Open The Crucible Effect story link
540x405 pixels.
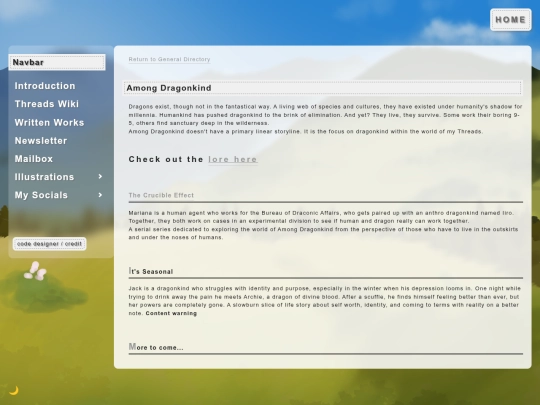[x=161, y=195]
